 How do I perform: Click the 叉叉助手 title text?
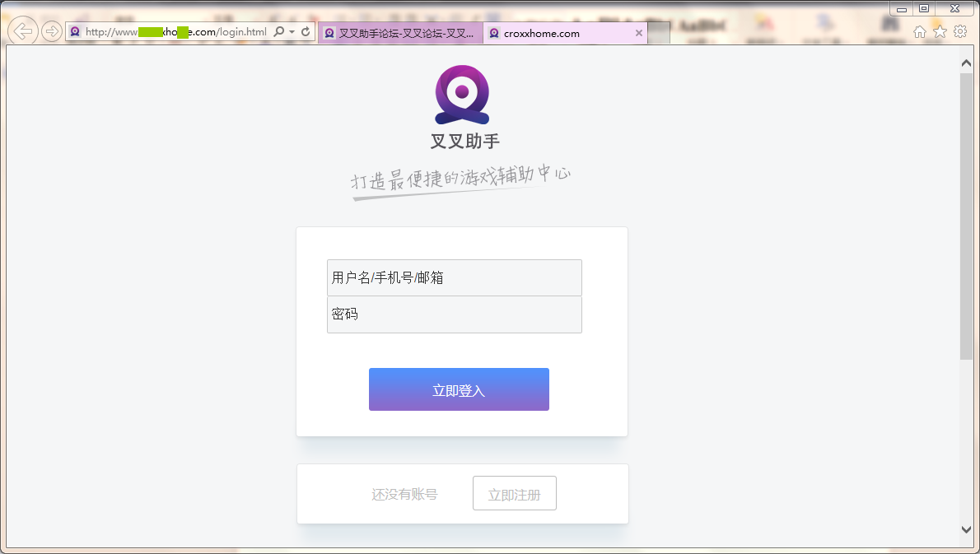(465, 141)
